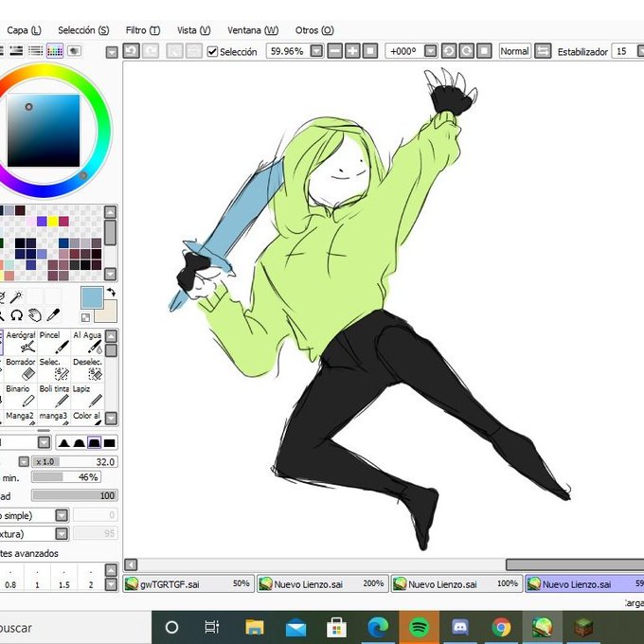Screen dimensions: 644x644
Task: Rotate canvas counterclockwise button
Action: 449,51
